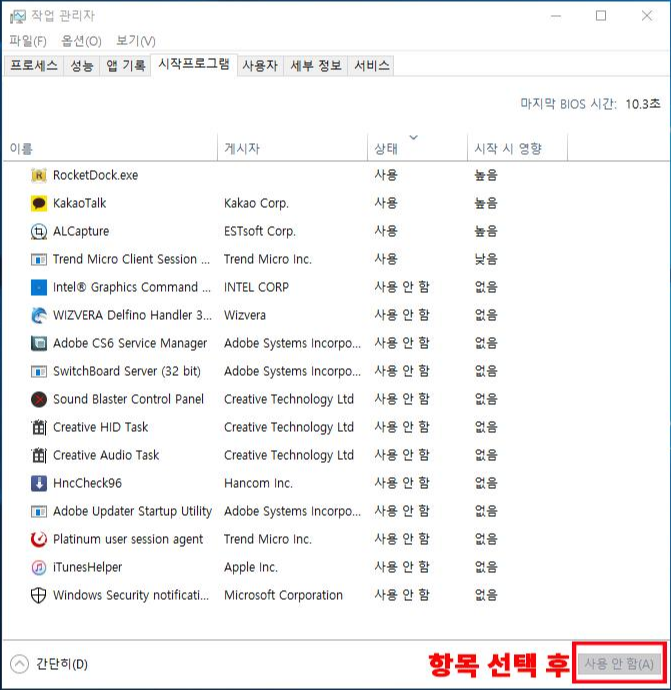
Task: Select the iTunesHelper name text
Action: 87,567
